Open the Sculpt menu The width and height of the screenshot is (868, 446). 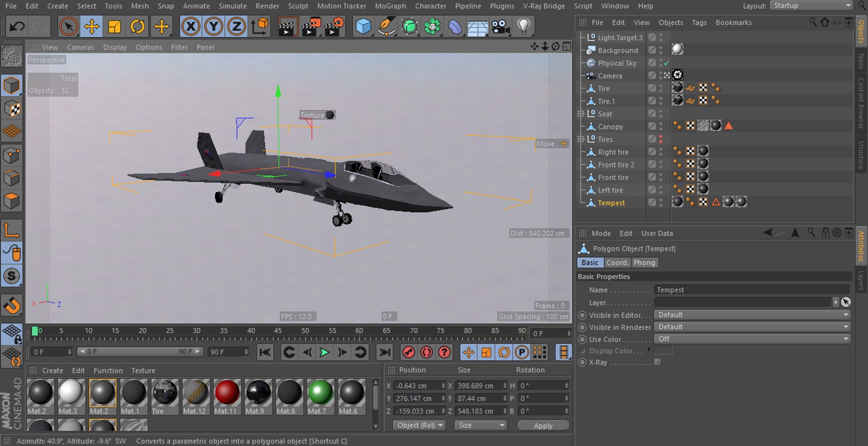[x=298, y=6]
